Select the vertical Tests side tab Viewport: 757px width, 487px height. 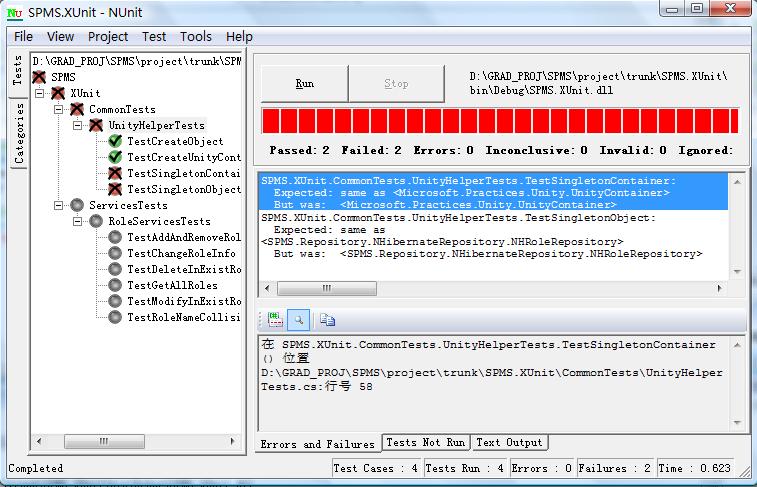coord(18,71)
